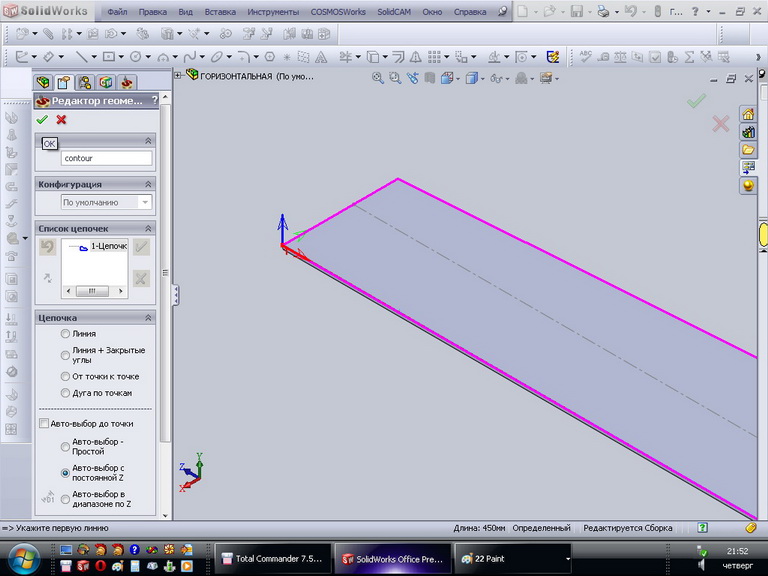Click the large green checkmark in the viewport corner
768x576 pixels.
[x=696, y=101]
